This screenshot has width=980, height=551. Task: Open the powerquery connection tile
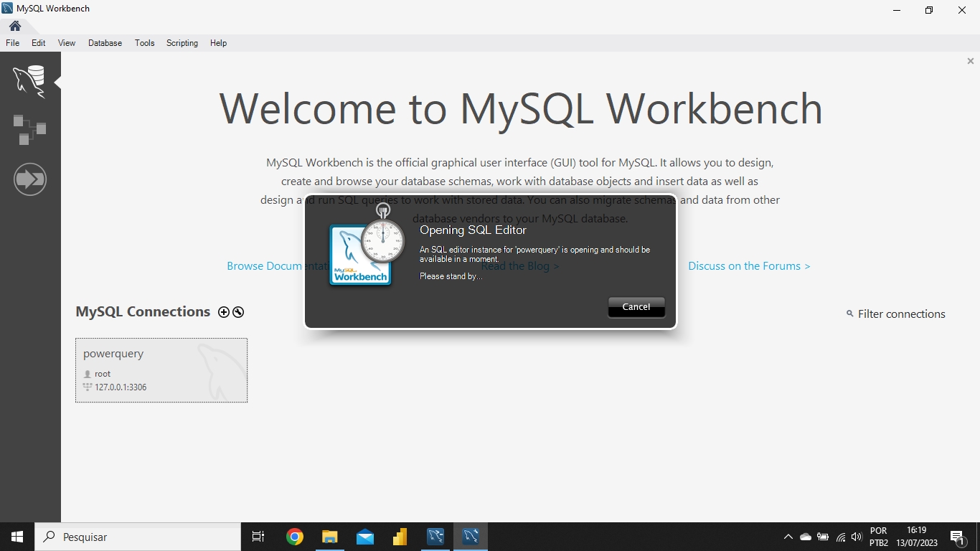161,370
